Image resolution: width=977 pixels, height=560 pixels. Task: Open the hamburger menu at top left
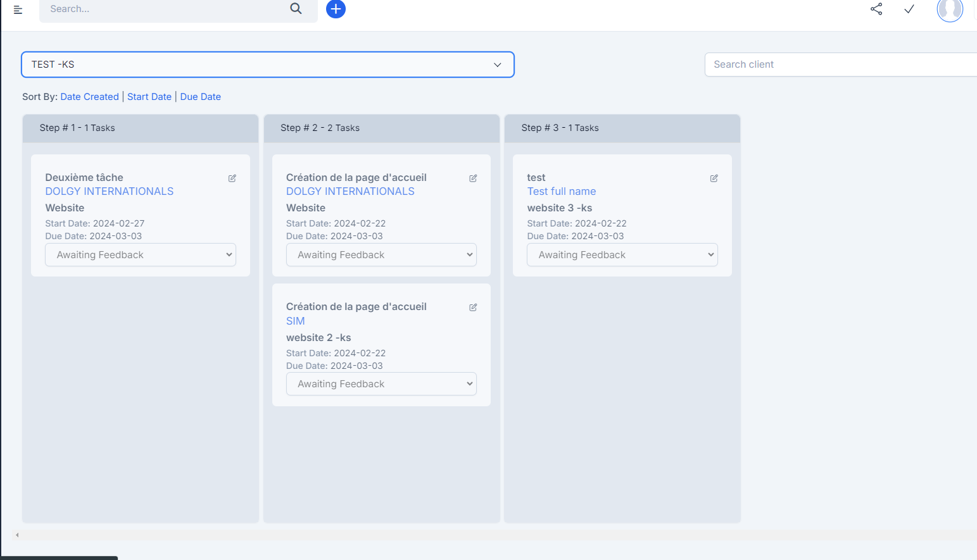(18, 9)
